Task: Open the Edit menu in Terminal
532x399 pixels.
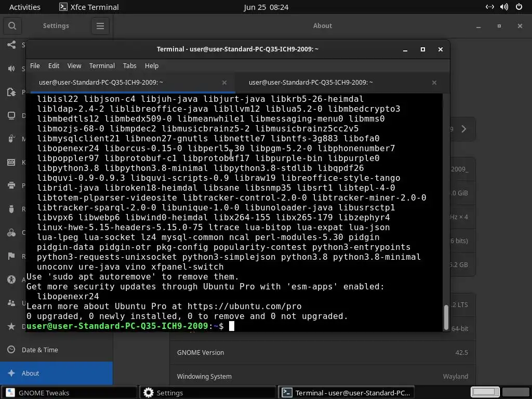Action: coord(54,66)
